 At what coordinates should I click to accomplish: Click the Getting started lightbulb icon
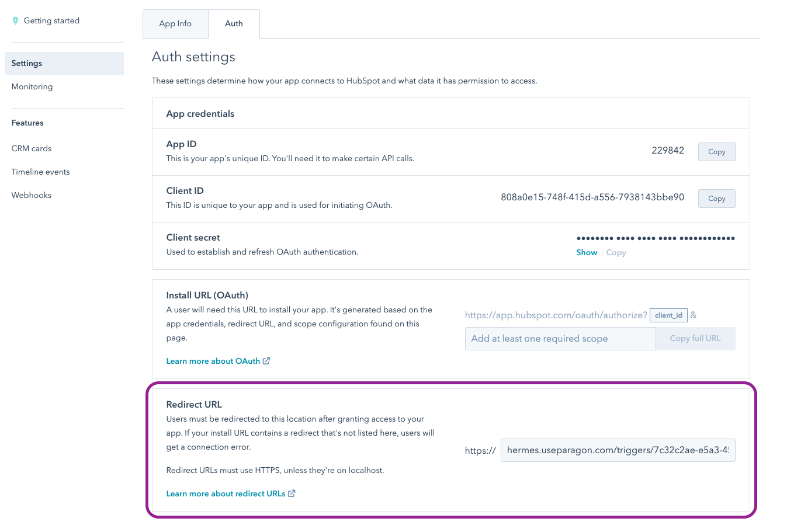[15, 21]
